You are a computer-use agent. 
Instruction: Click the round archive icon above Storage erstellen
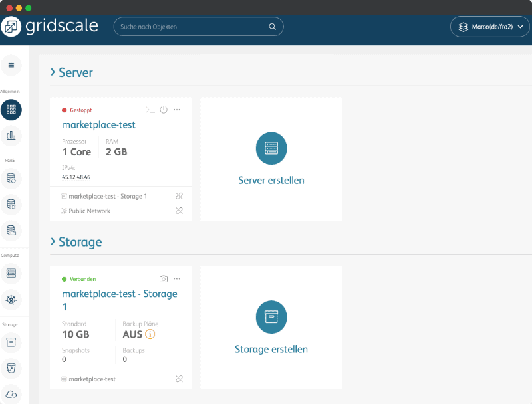tap(271, 317)
